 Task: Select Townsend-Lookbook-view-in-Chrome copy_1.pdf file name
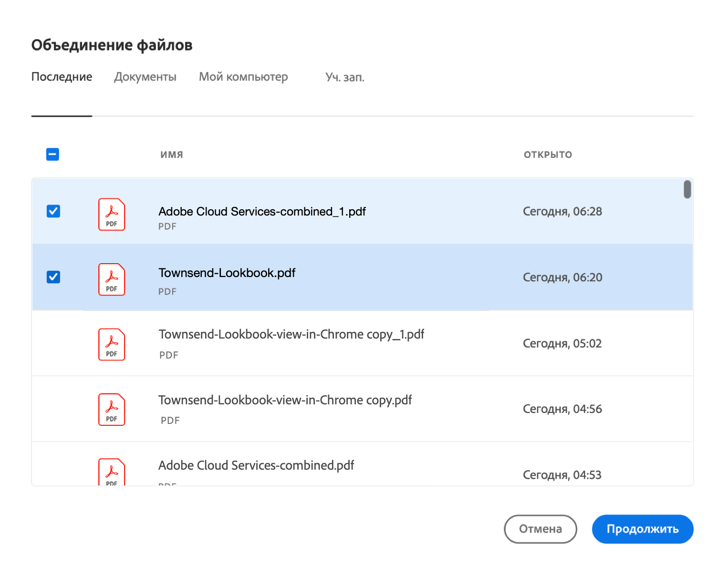coord(291,335)
